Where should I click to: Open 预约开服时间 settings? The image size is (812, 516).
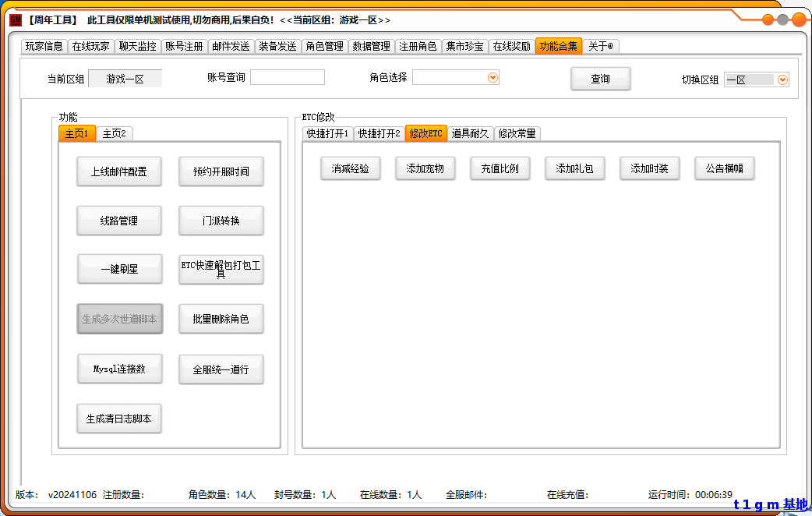click(x=221, y=171)
